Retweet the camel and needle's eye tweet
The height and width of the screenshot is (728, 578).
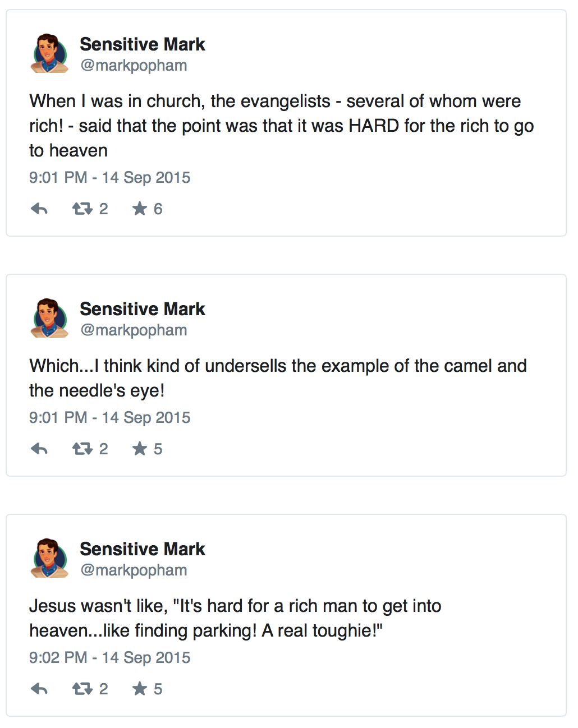pyautogui.click(x=82, y=449)
